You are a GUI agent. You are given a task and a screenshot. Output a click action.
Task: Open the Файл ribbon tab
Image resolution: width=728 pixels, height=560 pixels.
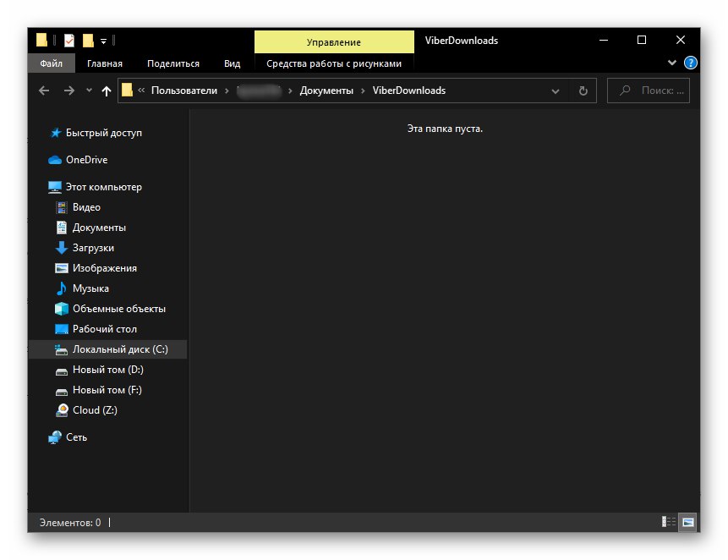click(x=51, y=63)
